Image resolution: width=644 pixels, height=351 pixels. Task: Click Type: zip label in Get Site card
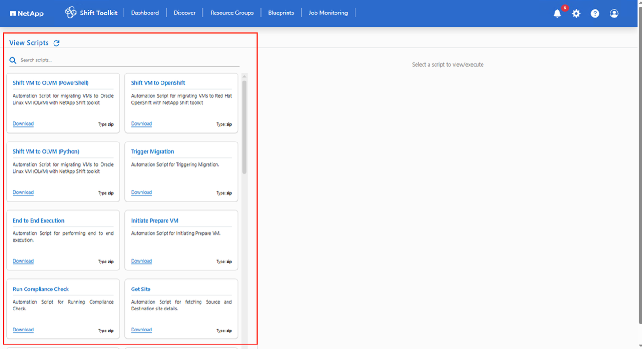(x=225, y=332)
